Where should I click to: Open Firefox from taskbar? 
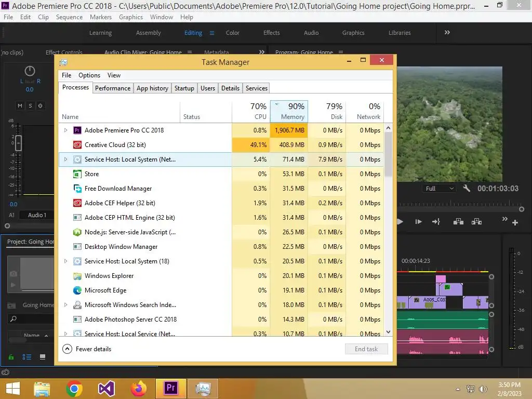[138, 389]
